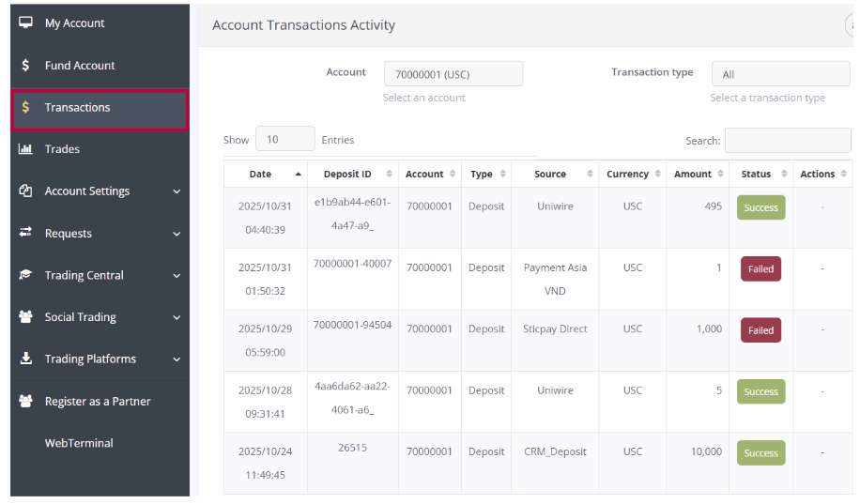Change the Show entries count dropdown
The width and height of the screenshot is (860, 504).
click(284, 140)
